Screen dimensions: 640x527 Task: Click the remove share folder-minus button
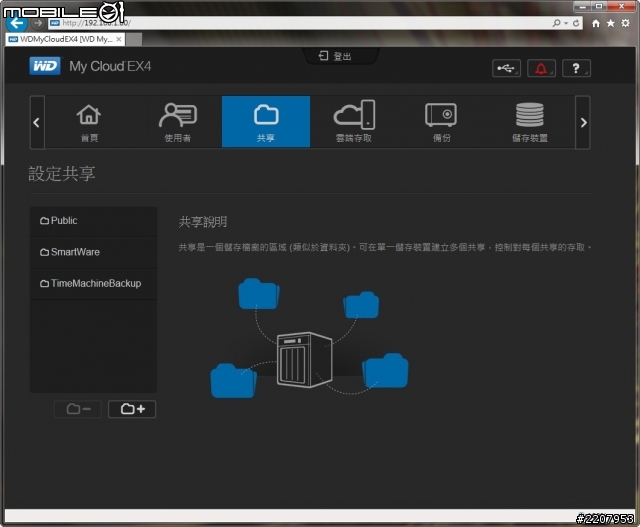coord(78,409)
